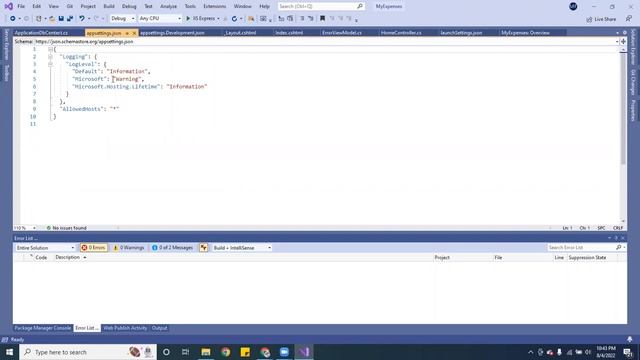Screen dimensions: 640x360
Task: Click the Live Share button
Action: [601, 19]
